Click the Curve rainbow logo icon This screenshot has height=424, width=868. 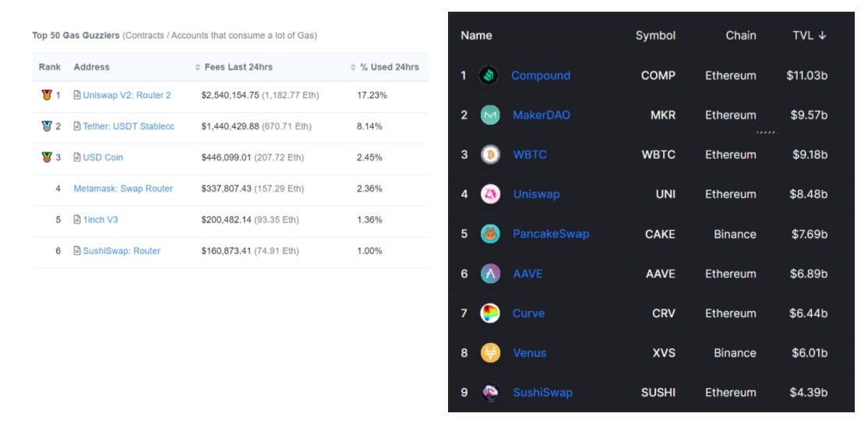click(x=490, y=313)
